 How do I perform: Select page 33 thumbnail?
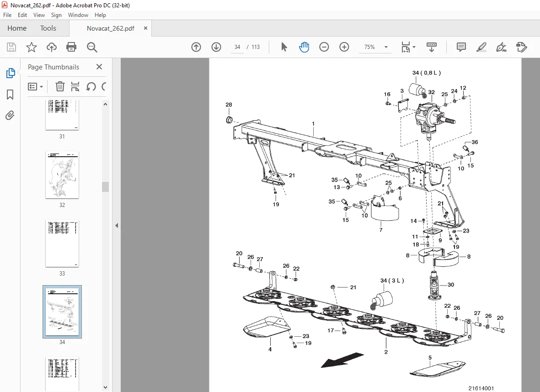62,244
